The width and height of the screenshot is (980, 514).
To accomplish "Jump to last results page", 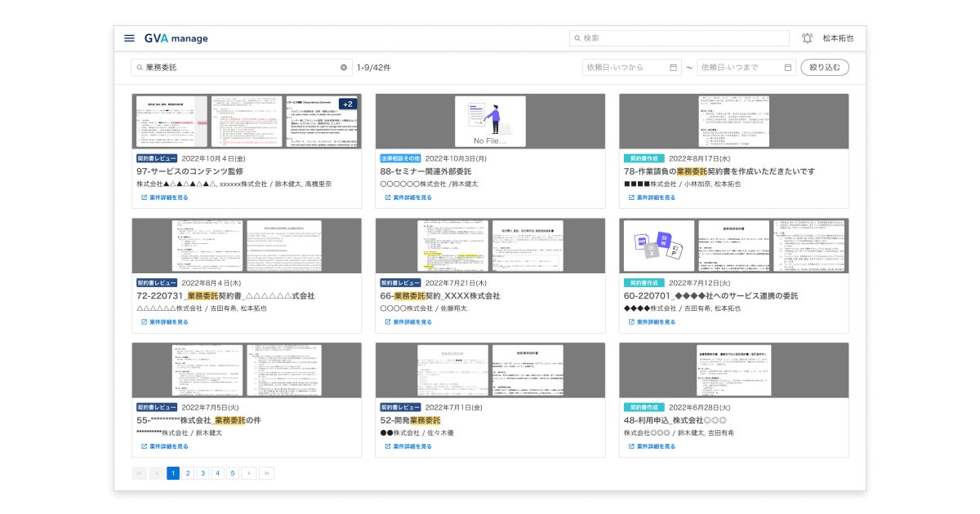I will point(266,473).
